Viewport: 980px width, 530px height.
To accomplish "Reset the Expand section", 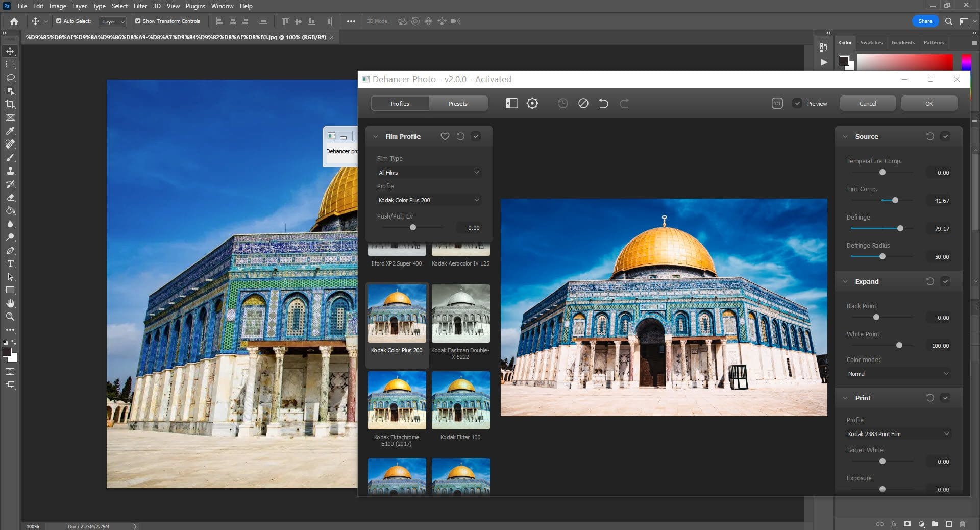I will [x=930, y=281].
